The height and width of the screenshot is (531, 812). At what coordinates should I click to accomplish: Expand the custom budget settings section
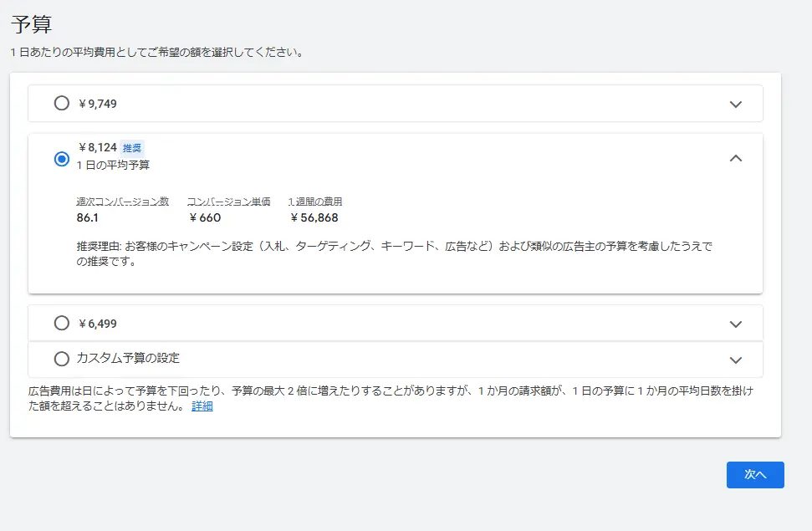(736, 359)
